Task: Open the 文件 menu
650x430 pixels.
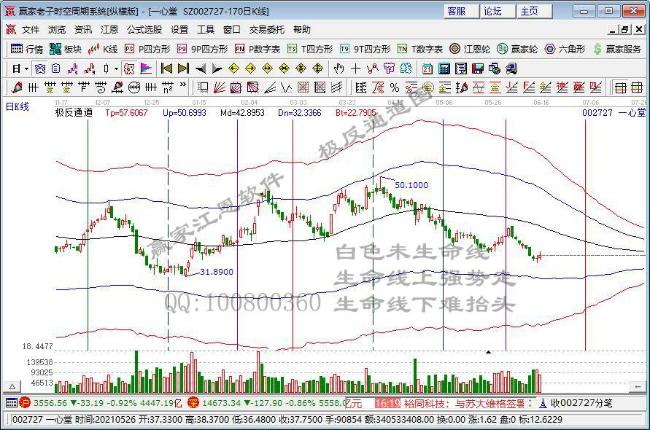Action: coord(30,30)
